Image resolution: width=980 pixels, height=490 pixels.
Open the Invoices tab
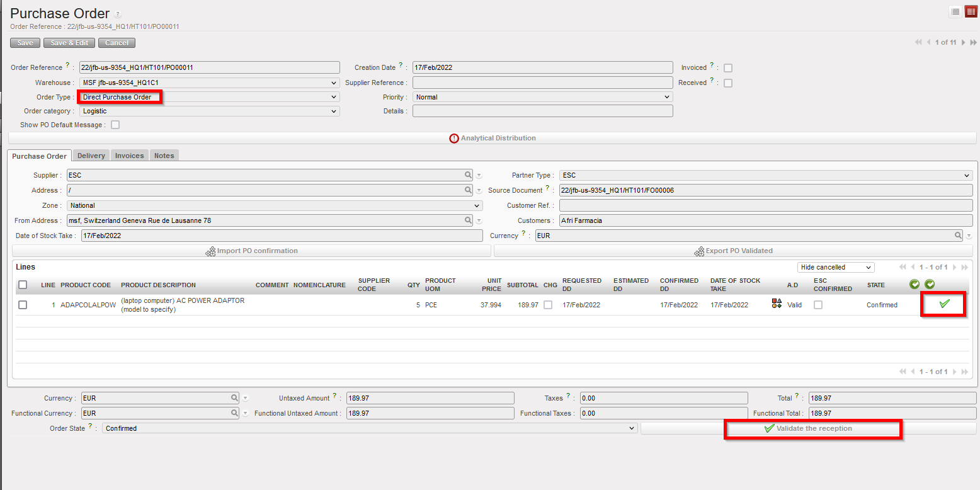pos(129,156)
